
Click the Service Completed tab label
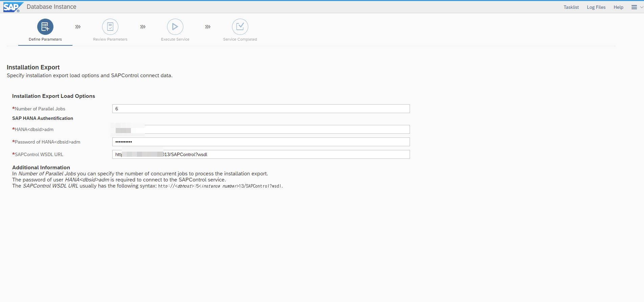[240, 39]
